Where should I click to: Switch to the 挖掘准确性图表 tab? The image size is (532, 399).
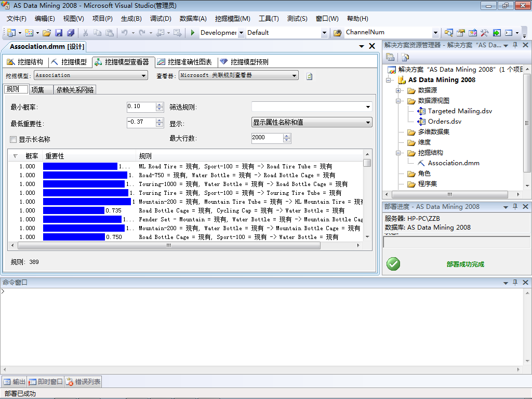tap(185, 62)
